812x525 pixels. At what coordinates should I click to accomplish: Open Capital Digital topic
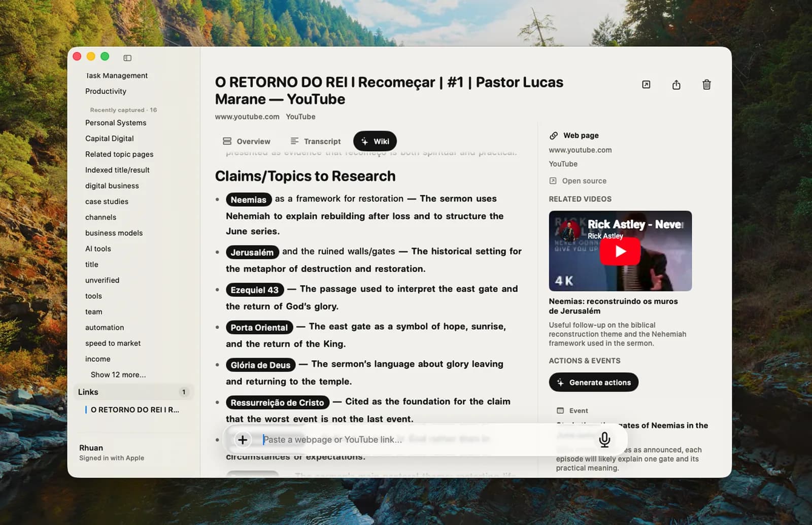pyautogui.click(x=110, y=138)
